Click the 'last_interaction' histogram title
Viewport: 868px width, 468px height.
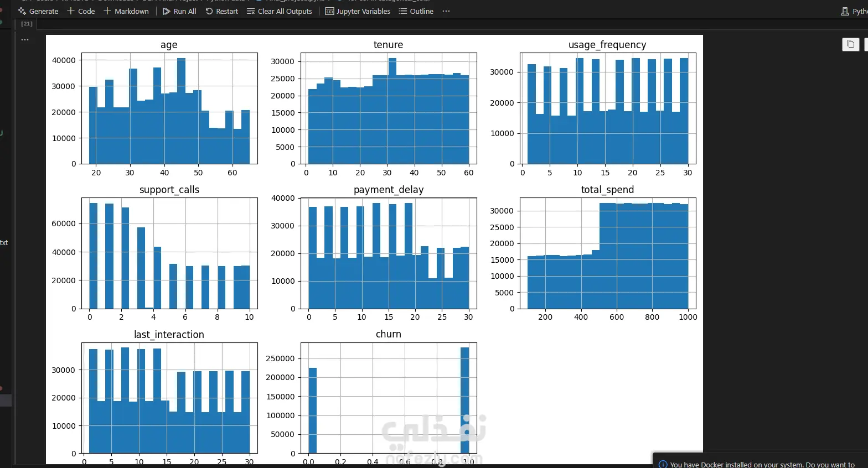pos(169,335)
